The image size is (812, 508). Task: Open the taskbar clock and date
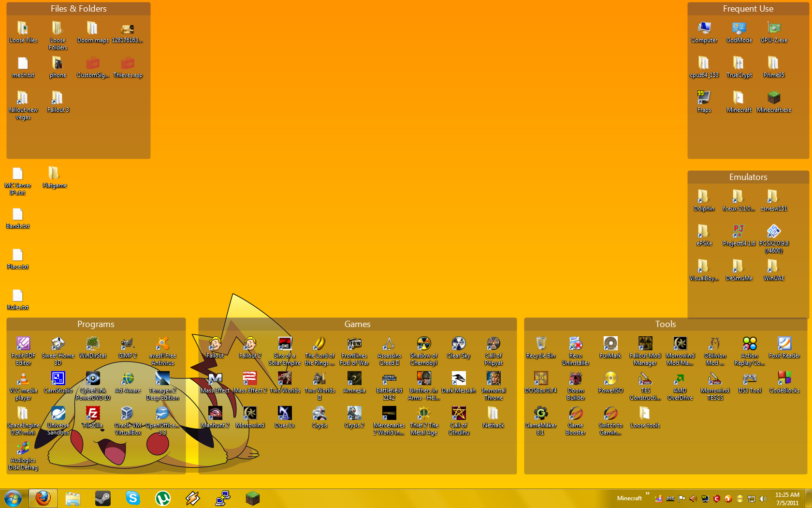click(x=787, y=499)
